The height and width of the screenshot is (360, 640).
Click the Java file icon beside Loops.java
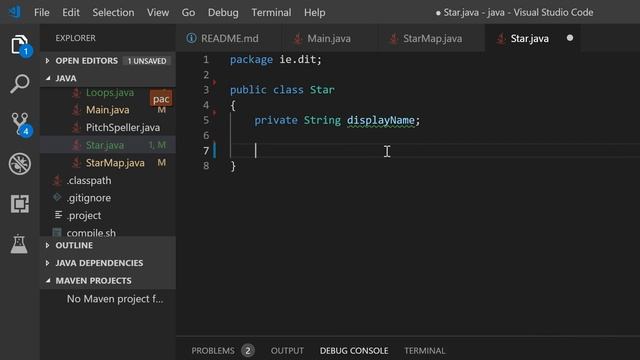pos(76,93)
